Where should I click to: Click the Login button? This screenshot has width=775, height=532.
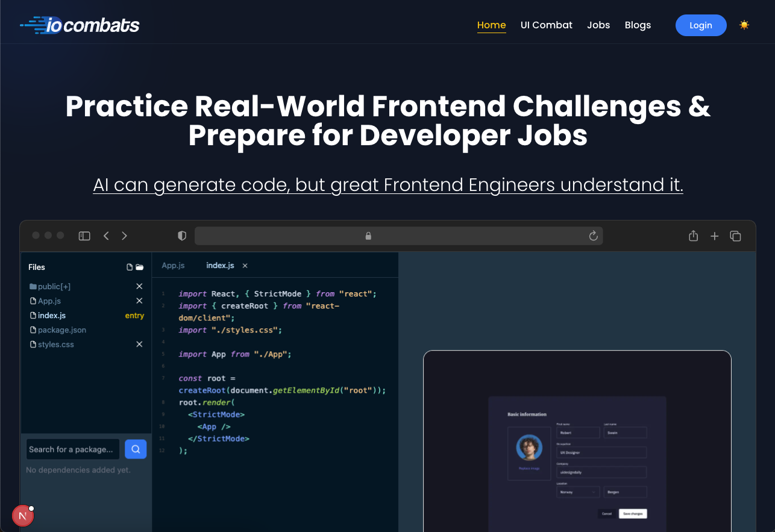[701, 25]
